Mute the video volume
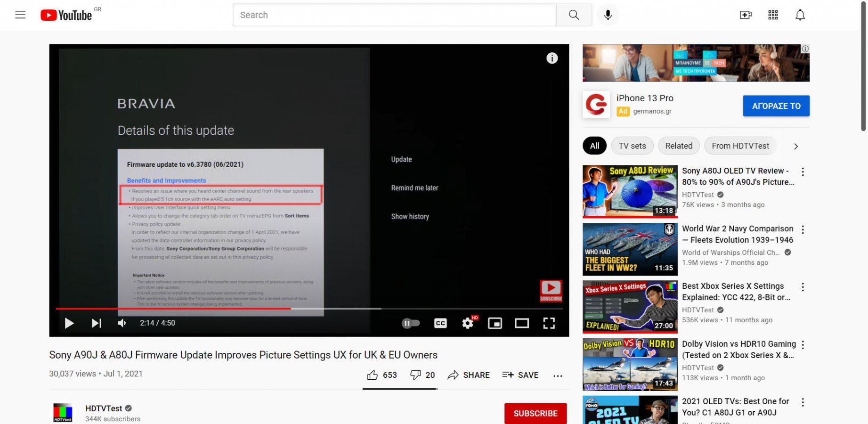The height and width of the screenshot is (424, 868). [122, 323]
